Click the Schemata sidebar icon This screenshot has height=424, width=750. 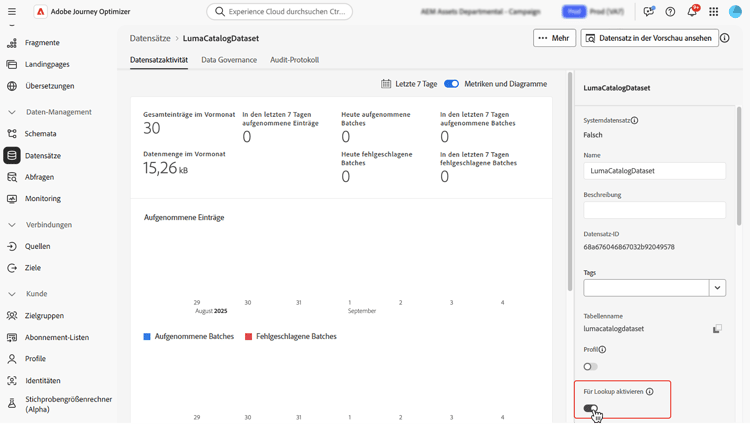point(12,134)
